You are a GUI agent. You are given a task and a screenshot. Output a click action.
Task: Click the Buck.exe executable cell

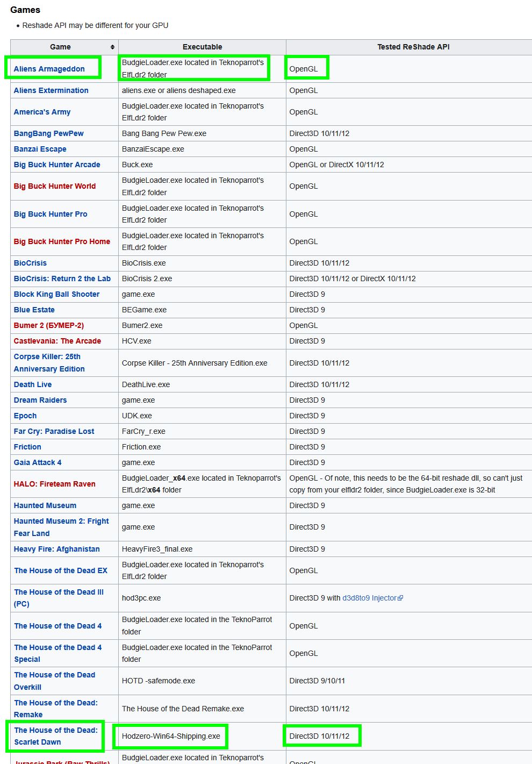(202, 165)
